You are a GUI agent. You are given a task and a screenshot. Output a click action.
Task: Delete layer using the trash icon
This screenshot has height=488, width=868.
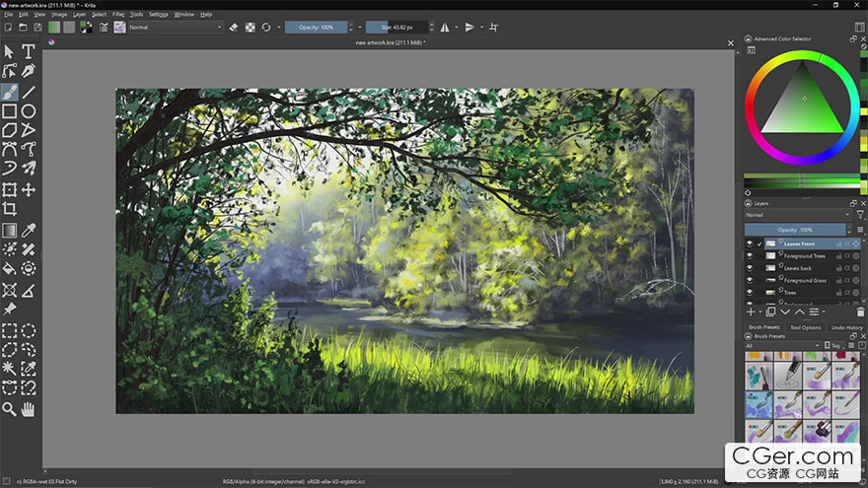(860, 312)
